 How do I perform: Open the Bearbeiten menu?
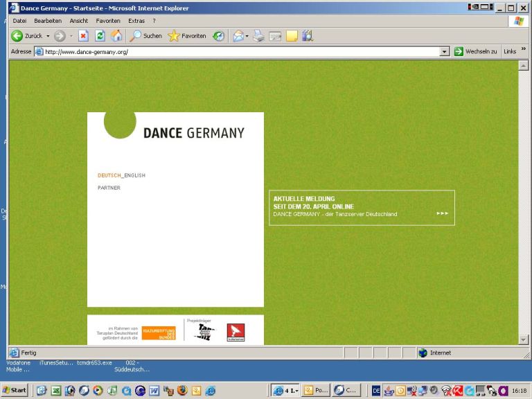(48, 21)
